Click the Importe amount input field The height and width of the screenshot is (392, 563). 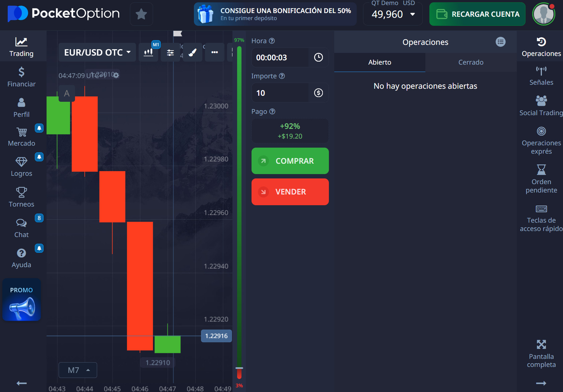coord(280,93)
